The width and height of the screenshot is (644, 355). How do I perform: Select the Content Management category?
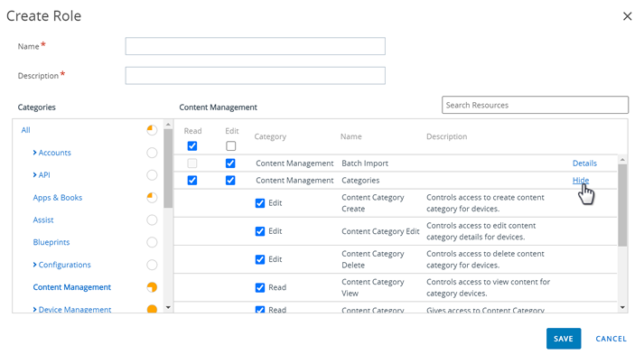72,287
